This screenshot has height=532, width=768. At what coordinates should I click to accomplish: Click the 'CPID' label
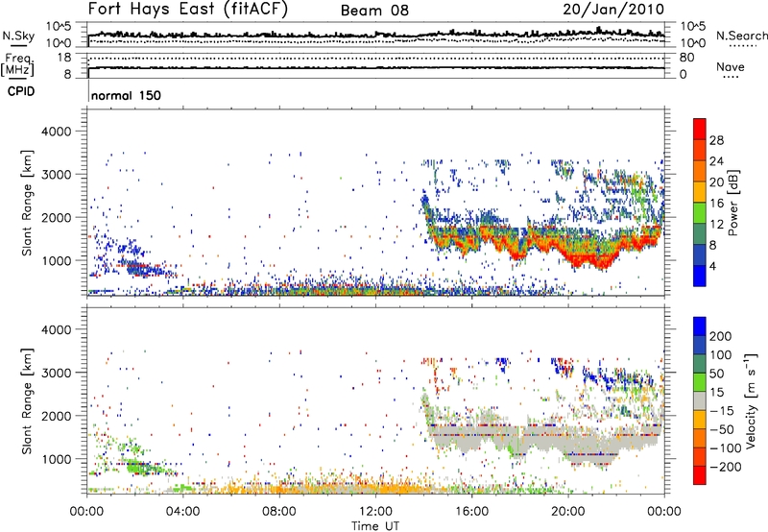[21, 91]
